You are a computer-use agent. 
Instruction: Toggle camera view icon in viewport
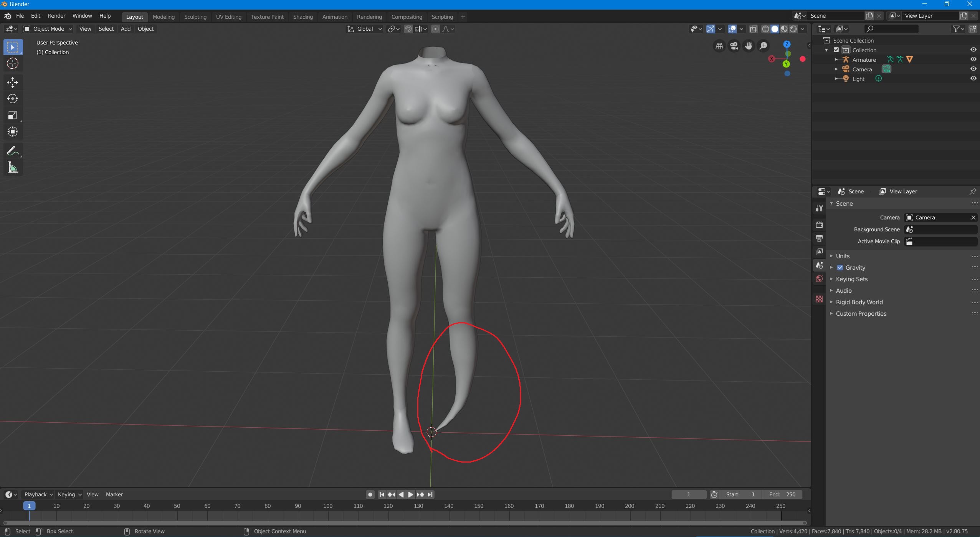click(x=734, y=46)
